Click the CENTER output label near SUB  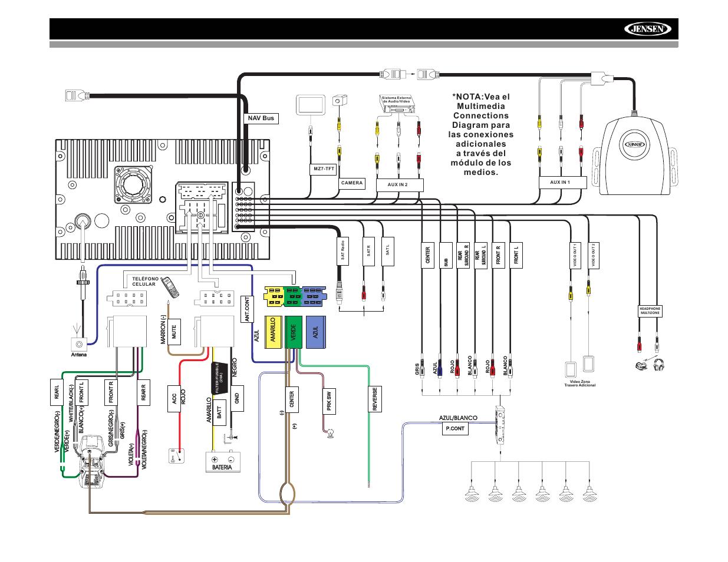tap(428, 256)
